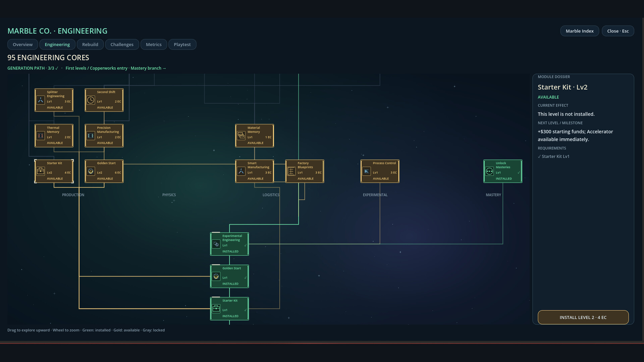This screenshot has width=644, height=362.
Task: Click the Experimental Engineering installed icon
Action: pyautogui.click(x=216, y=244)
